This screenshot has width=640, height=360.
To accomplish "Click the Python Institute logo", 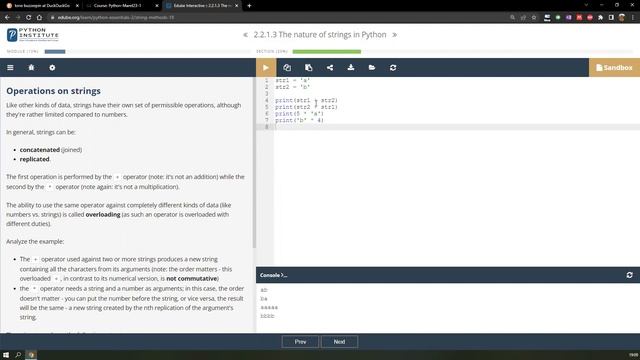I will [33, 35].
